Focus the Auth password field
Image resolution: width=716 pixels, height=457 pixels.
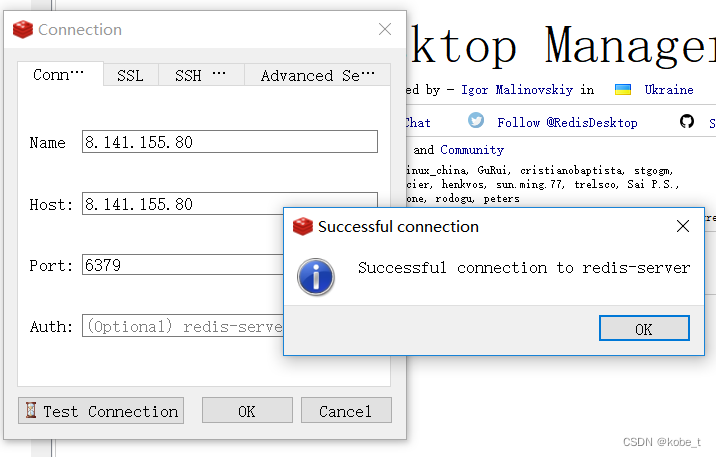[183, 326]
